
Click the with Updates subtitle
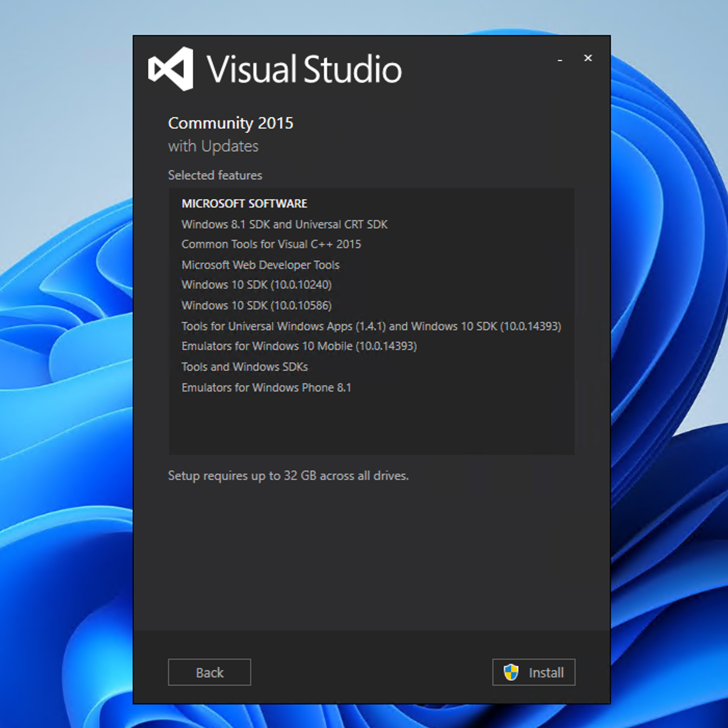pyautogui.click(x=213, y=146)
